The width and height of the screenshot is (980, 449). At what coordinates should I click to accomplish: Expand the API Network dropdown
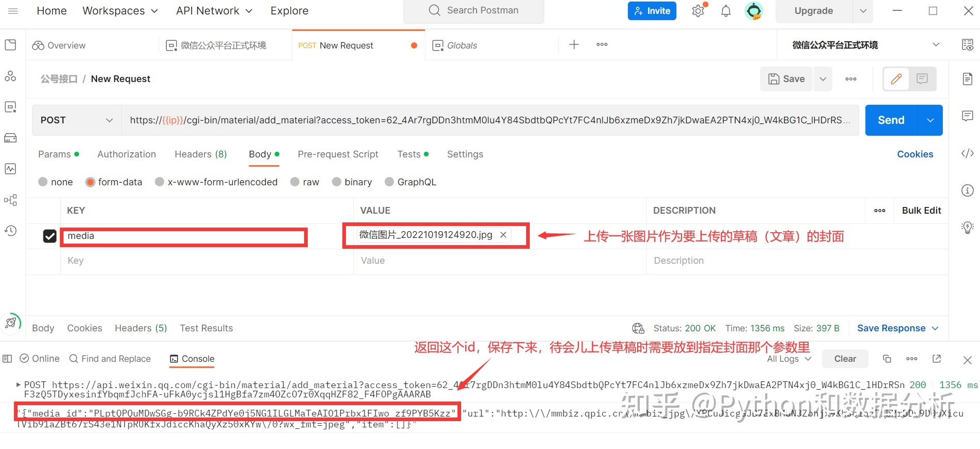pyautogui.click(x=214, y=11)
